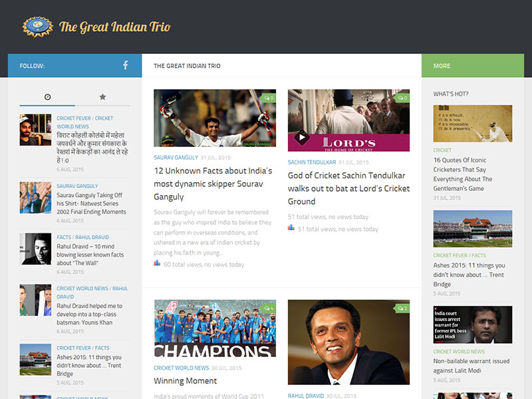Select the popular posts star tab
Image resolution: width=532 pixels, height=399 pixels.
click(102, 97)
